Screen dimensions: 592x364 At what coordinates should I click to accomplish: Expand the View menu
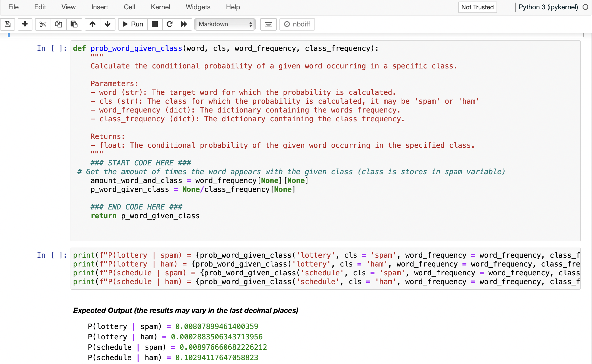coord(68,7)
